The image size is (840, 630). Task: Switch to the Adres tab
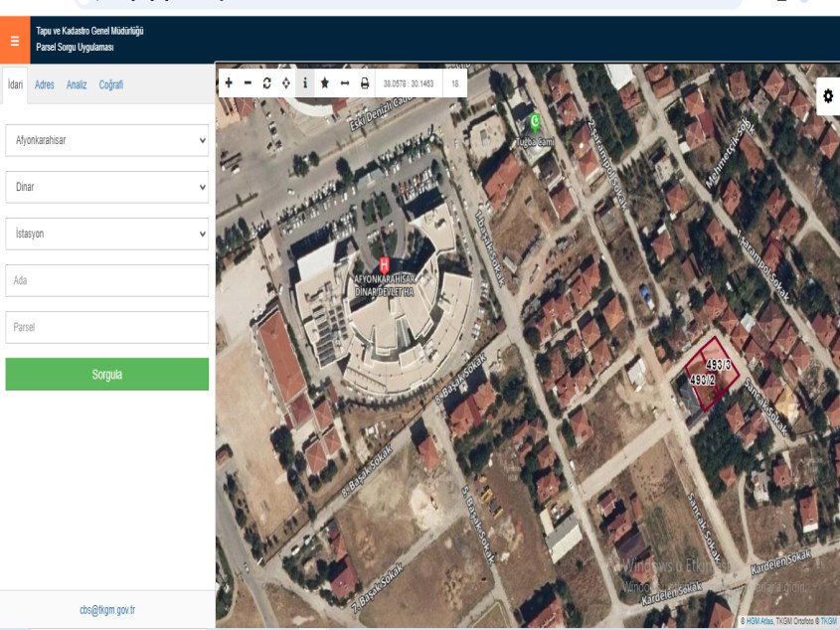pyautogui.click(x=46, y=85)
